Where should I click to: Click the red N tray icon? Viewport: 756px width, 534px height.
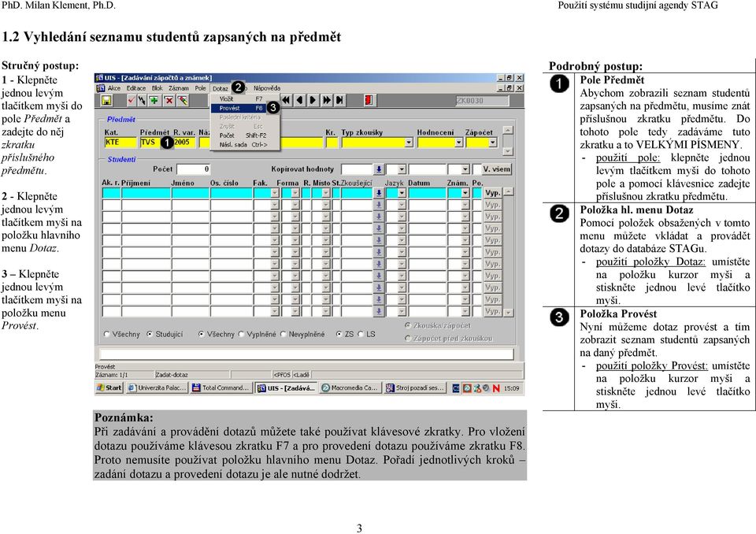click(495, 388)
